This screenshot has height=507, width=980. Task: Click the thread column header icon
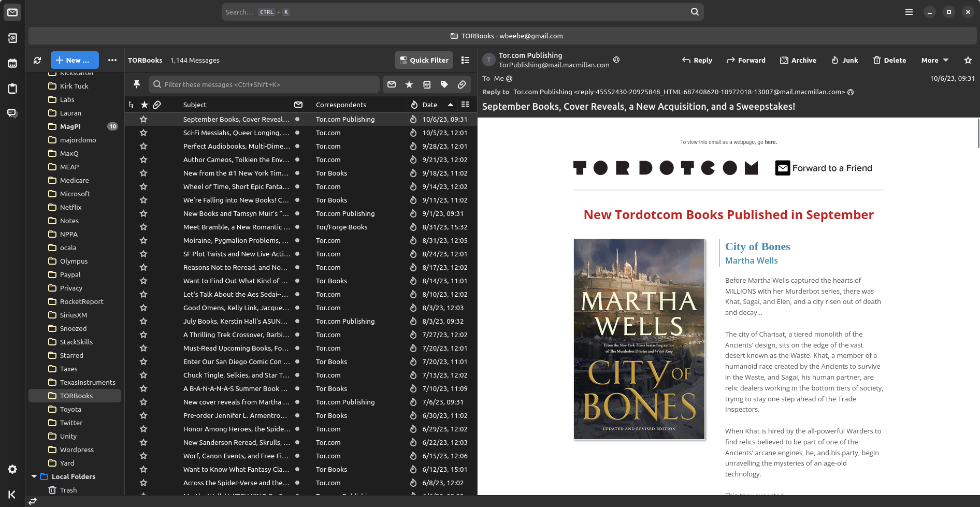[x=131, y=105]
